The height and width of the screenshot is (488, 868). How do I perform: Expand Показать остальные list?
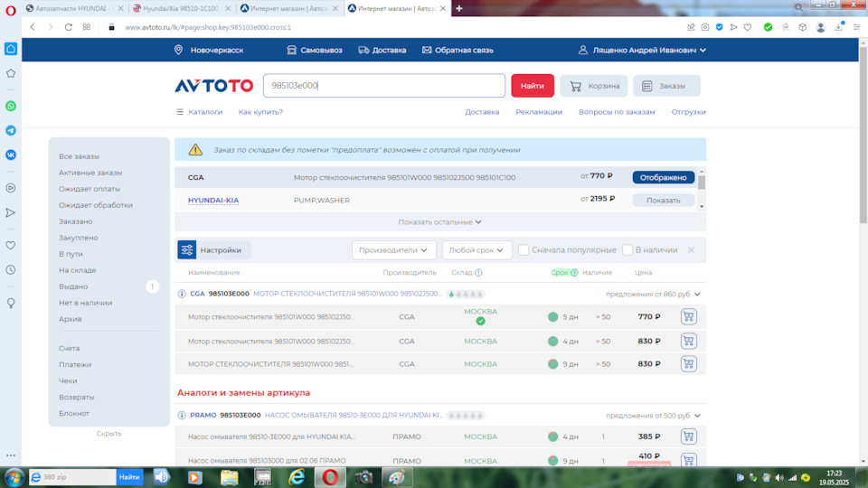440,222
